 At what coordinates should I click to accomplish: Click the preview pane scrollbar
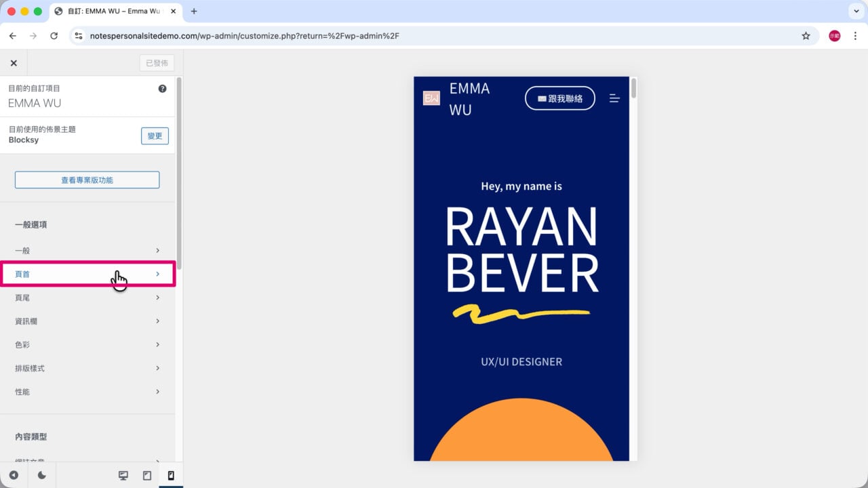coord(633,89)
